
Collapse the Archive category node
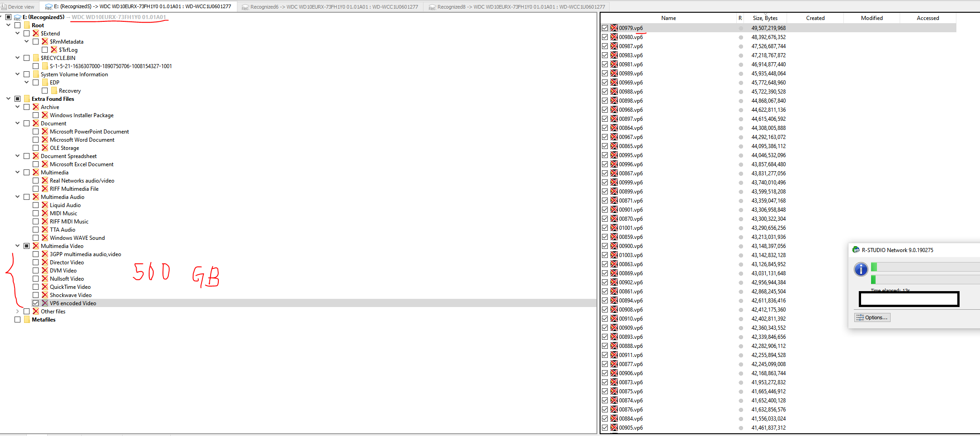[18, 107]
